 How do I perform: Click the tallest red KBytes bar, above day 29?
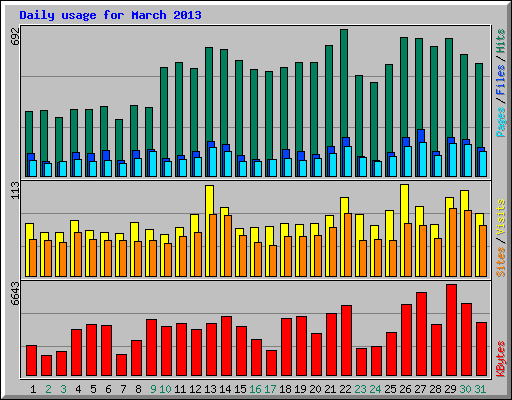[451, 330]
